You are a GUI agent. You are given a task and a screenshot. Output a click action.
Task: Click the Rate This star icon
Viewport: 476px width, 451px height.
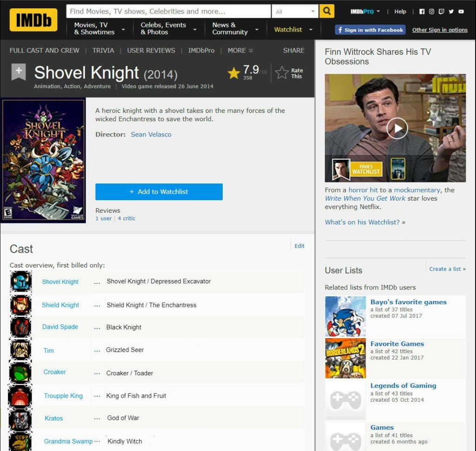pyautogui.click(x=282, y=72)
